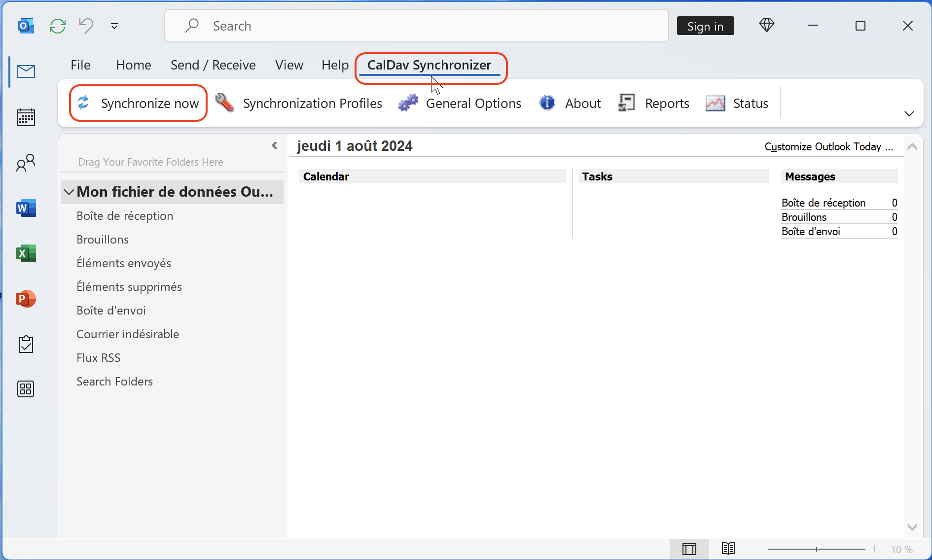Click the Undo arrow icon
The width and height of the screenshot is (932, 560).
(x=86, y=26)
